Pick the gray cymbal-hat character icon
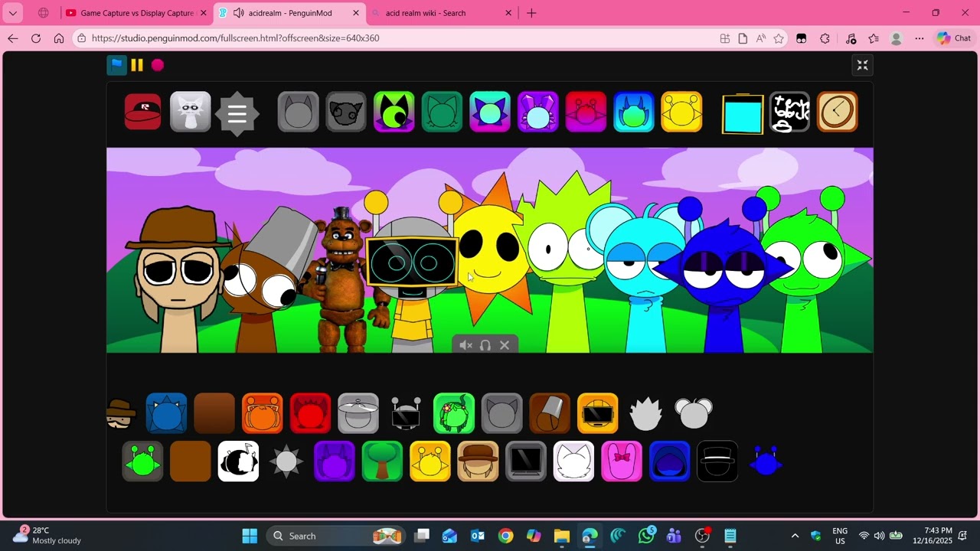 point(358,413)
